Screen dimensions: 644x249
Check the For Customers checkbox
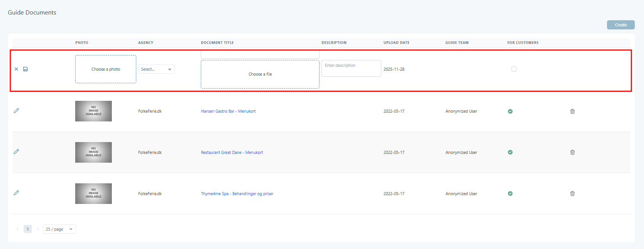[x=514, y=69]
